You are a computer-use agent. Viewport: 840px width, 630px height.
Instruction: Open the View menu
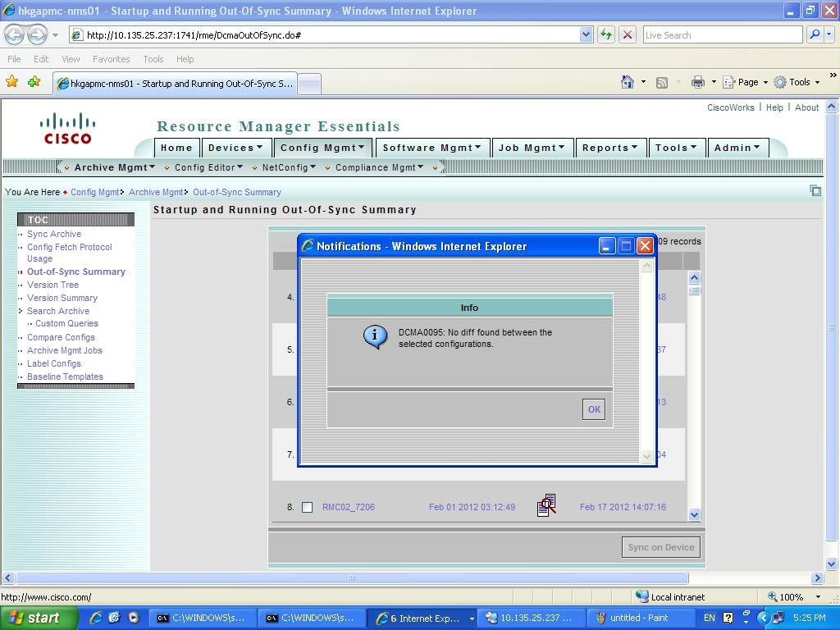tap(71, 59)
